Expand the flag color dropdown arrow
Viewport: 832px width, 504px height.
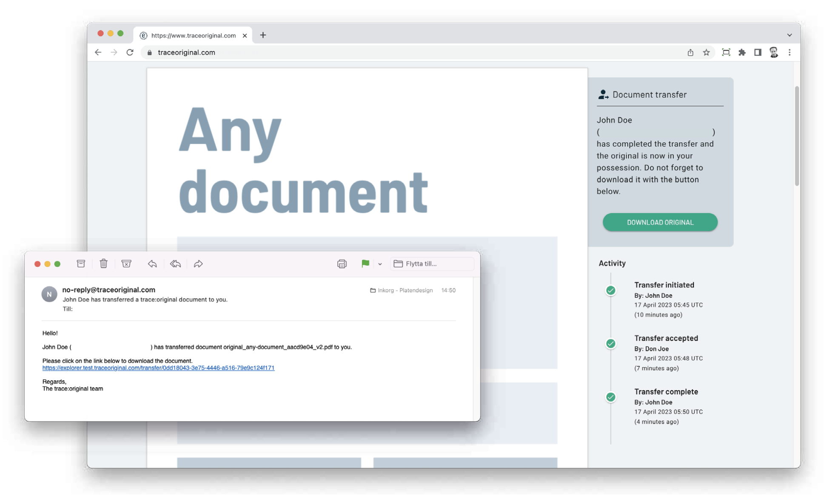click(x=380, y=264)
